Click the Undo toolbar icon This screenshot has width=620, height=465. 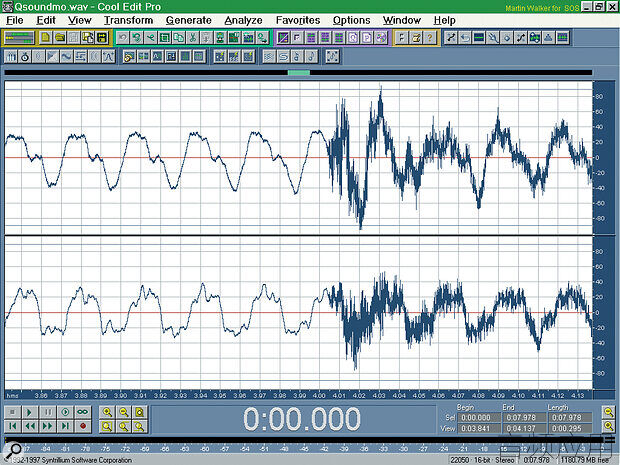point(123,38)
